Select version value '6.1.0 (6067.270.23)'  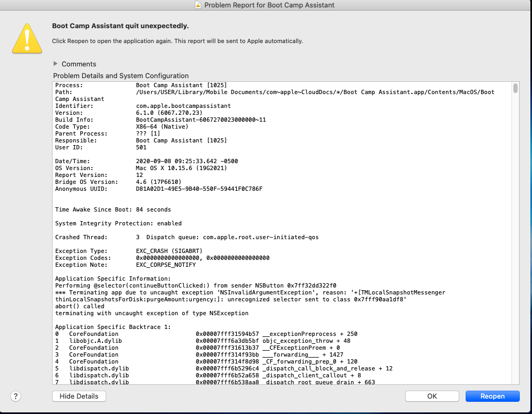(169, 113)
